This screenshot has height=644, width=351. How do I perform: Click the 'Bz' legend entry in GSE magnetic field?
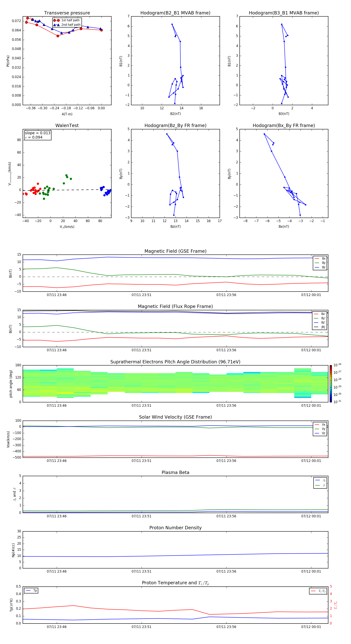point(320,267)
